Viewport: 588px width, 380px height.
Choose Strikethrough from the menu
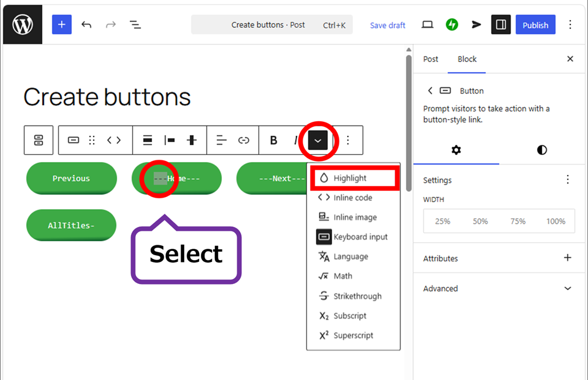point(353,296)
